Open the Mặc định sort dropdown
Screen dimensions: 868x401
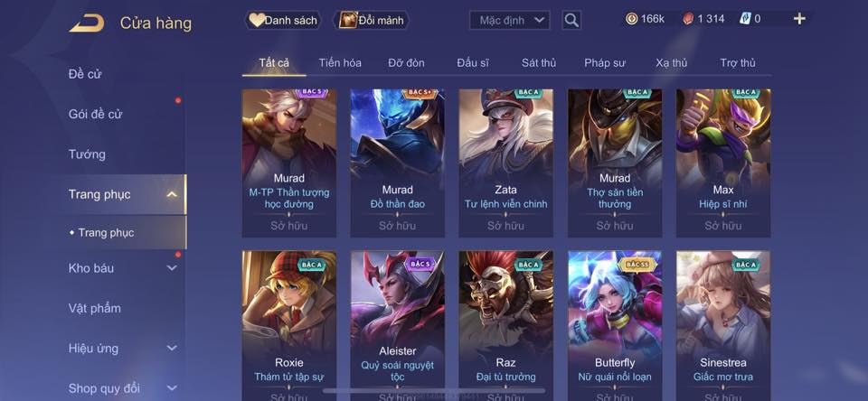(x=510, y=21)
